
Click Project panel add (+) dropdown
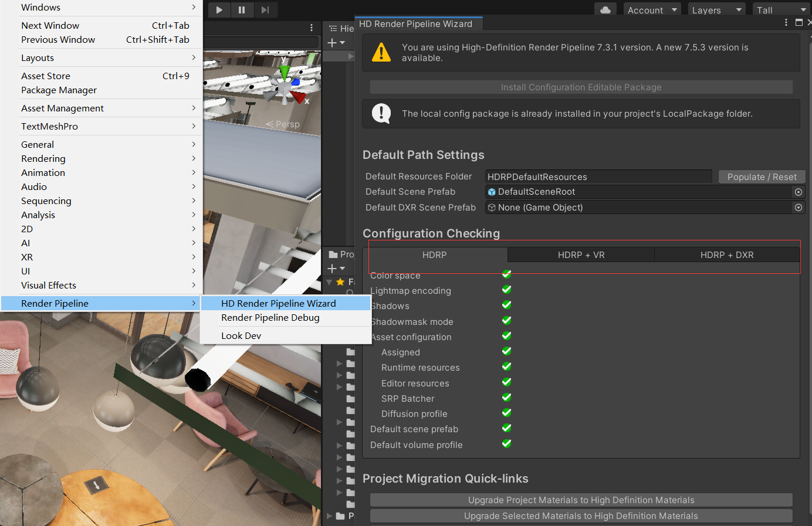pos(336,269)
